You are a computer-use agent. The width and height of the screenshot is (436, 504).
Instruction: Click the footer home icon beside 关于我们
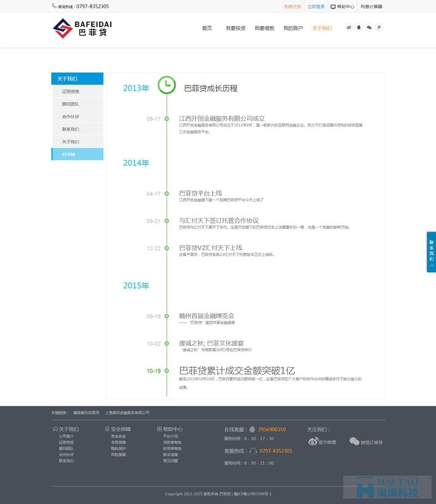[55, 429]
